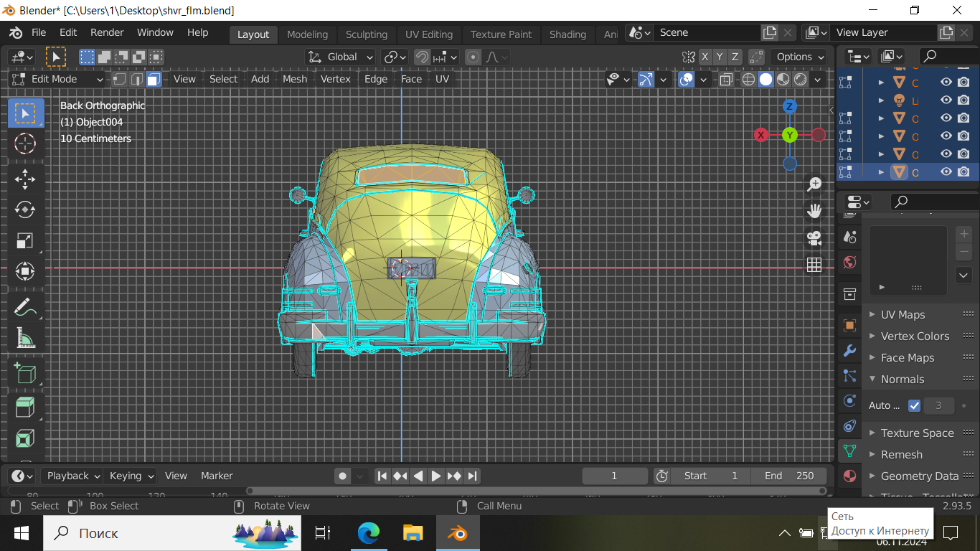Select the 3D Cursor tool
Viewport: 980px width, 551px height.
pyautogui.click(x=25, y=143)
